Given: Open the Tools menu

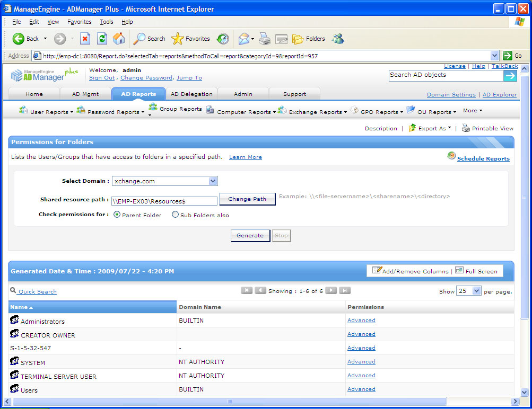Looking at the screenshot, I should coord(107,22).
